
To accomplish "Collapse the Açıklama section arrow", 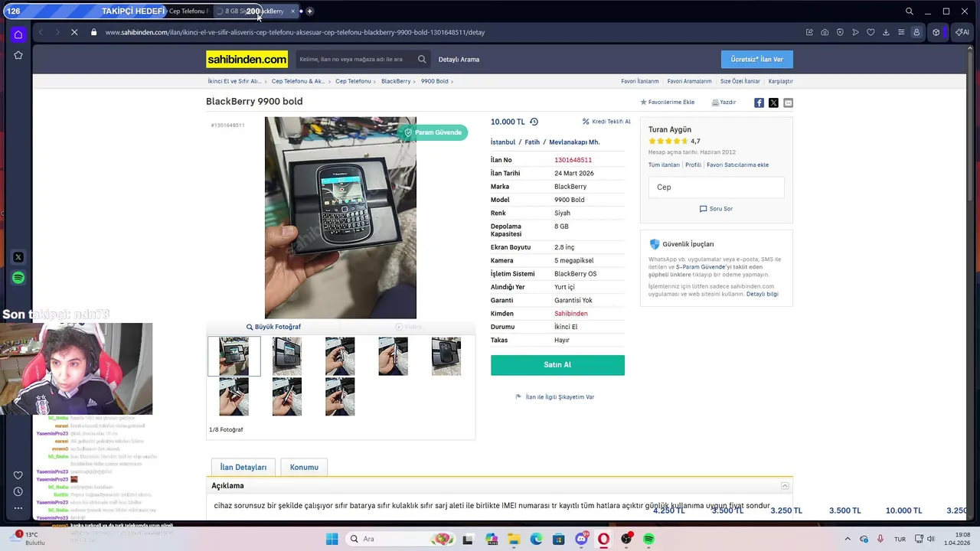I will tap(785, 486).
